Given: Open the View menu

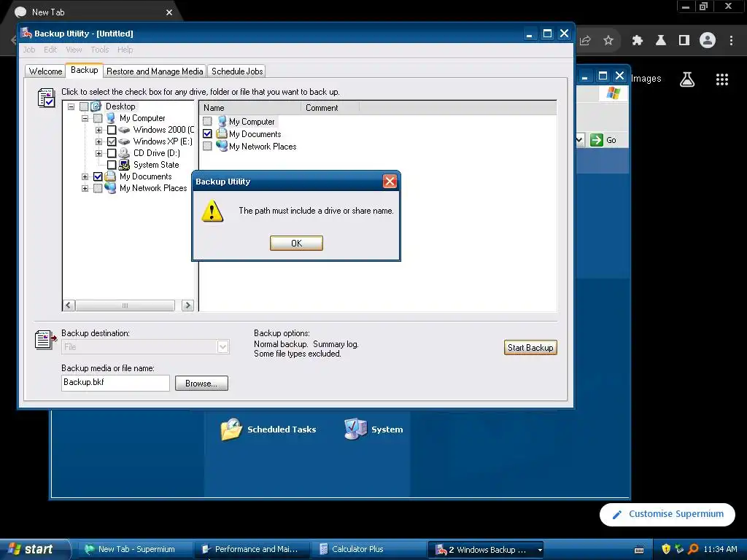Looking at the screenshot, I should (74, 50).
